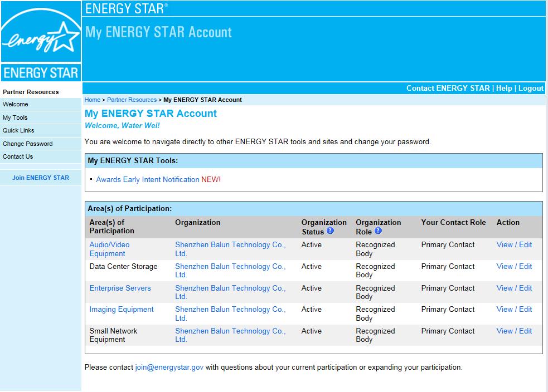Click View / Edit for Enterprise Servers
Image resolution: width=548 pixels, height=392 pixels.
[x=514, y=288]
